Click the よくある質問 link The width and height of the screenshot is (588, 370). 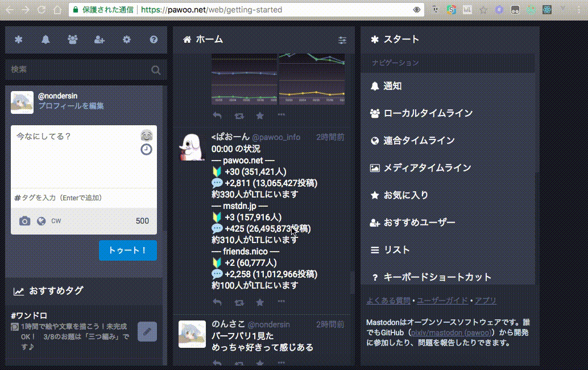pos(388,301)
